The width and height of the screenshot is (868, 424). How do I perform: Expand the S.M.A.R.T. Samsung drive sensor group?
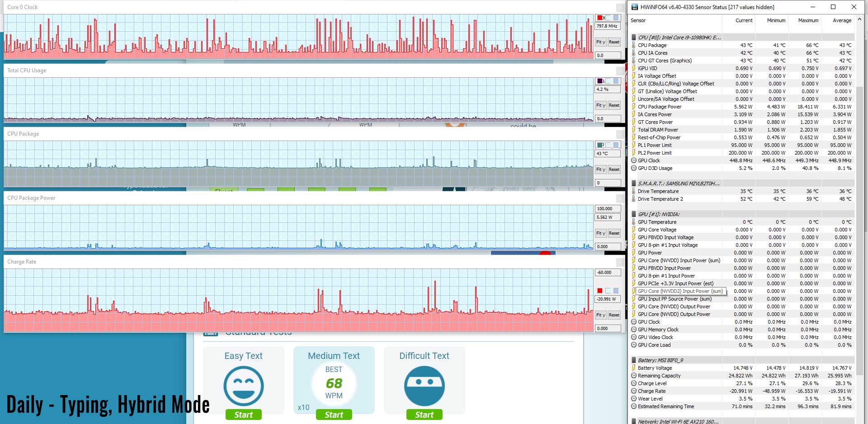[x=634, y=184]
